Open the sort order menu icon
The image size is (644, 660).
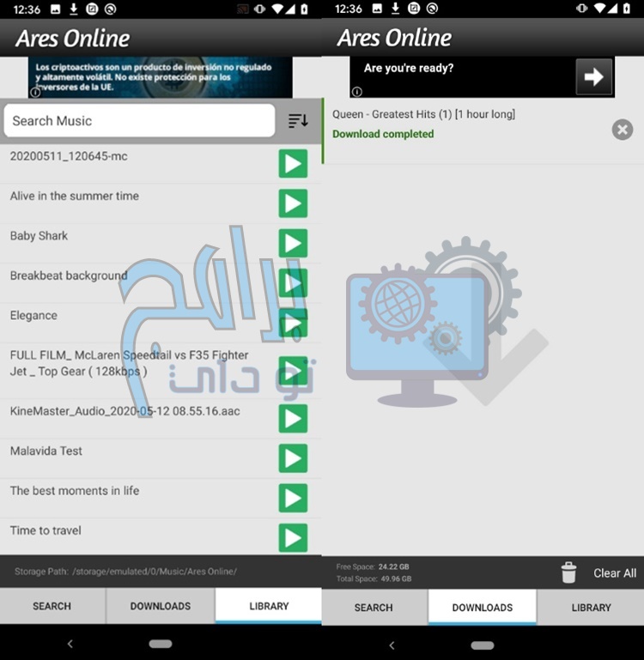[x=298, y=121]
